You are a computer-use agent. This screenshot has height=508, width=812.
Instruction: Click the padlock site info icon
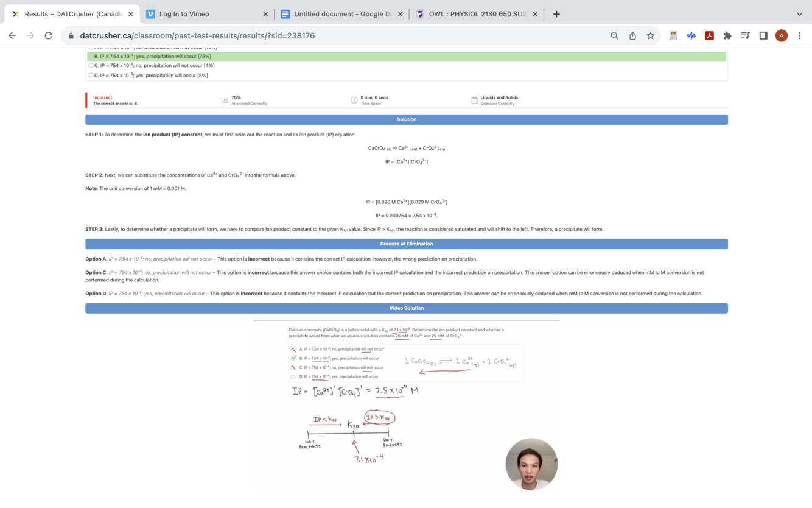tap(71, 36)
